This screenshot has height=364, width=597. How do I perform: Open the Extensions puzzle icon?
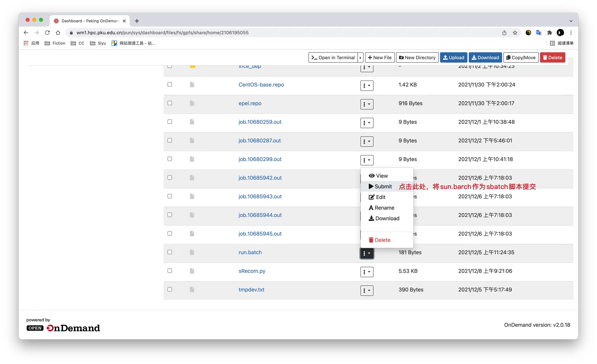[550, 33]
